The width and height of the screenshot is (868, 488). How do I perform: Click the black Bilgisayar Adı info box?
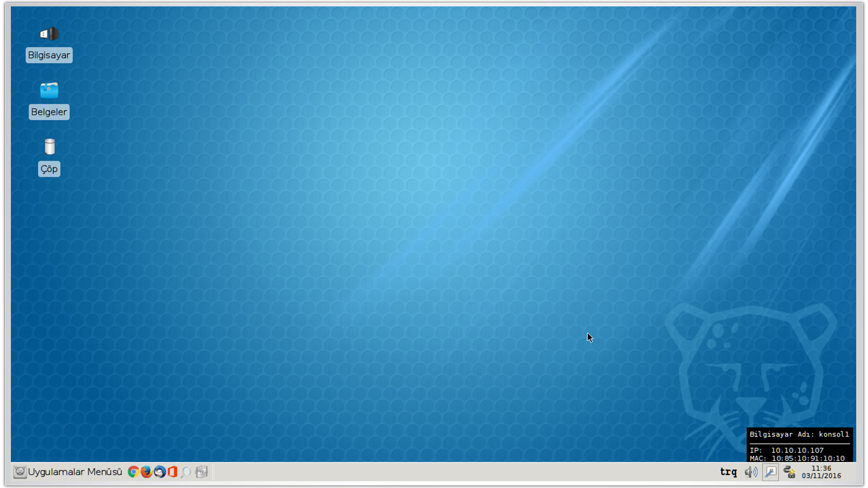click(x=799, y=445)
